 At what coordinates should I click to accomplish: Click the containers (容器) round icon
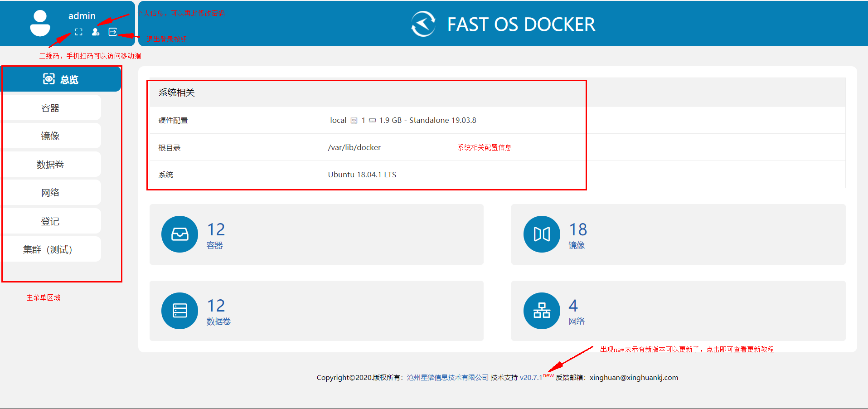[179, 234]
